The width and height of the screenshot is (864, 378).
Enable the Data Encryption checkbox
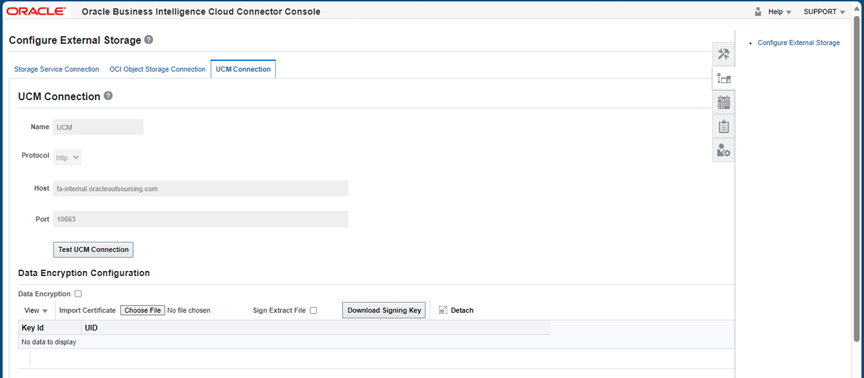pyautogui.click(x=78, y=294)
